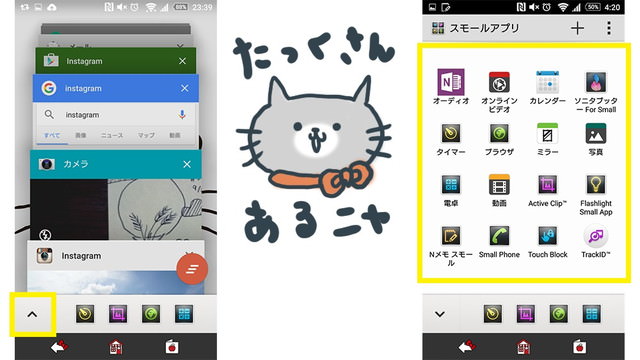Tap home navigation button on left phone
Viewport: 640px width, 360px height.
click(116, 347)
